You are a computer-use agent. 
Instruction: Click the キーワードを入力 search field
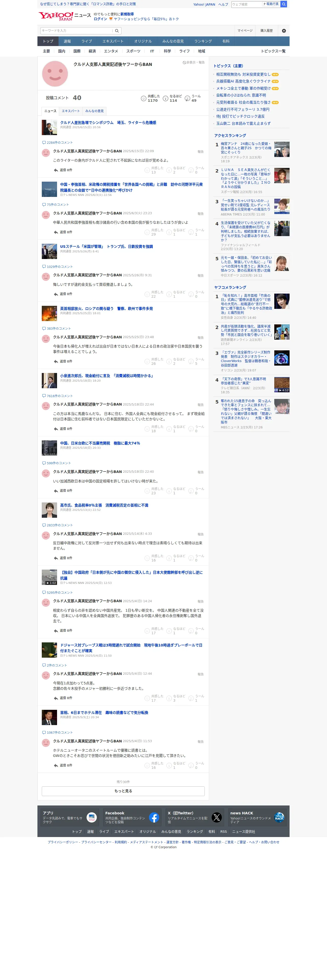pos(76,31)
